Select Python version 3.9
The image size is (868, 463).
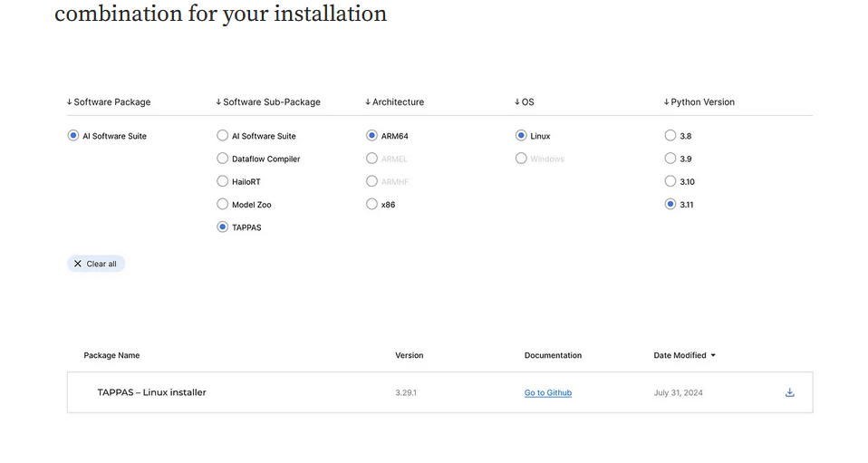pos(670,159)
